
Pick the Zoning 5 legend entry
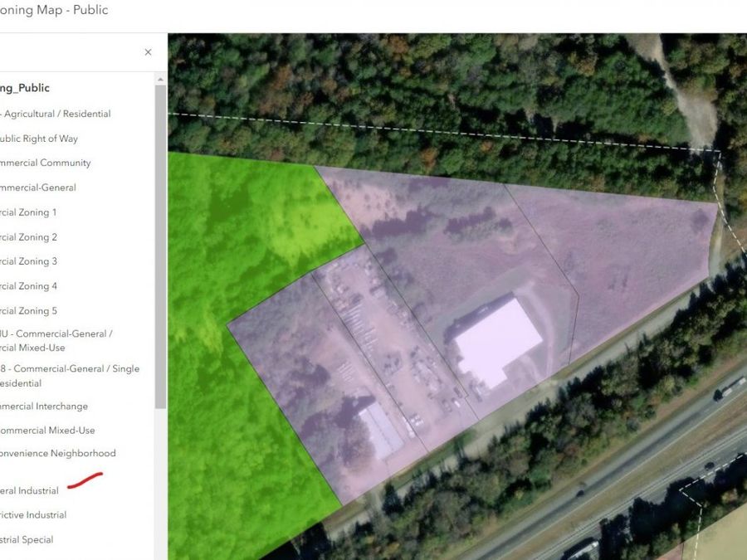tap(29, 311)
